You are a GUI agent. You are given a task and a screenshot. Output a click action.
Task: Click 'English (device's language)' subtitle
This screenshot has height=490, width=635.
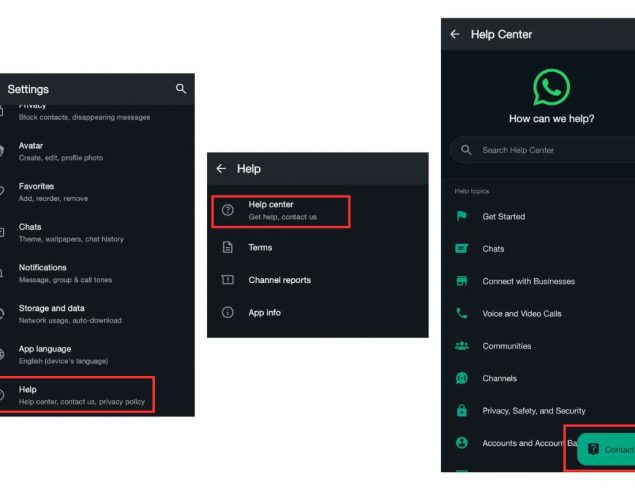[x=63, y=361]
